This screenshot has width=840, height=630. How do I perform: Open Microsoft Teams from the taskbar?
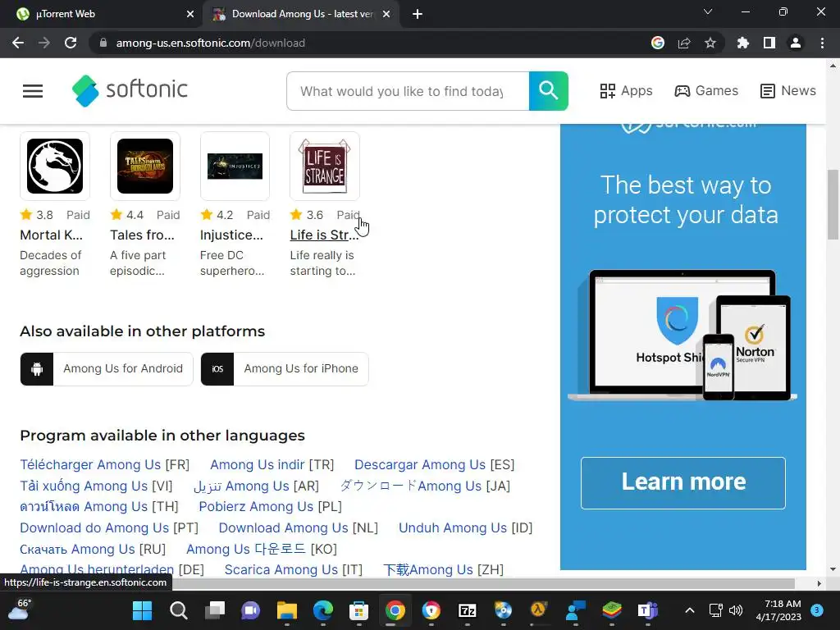647,610
